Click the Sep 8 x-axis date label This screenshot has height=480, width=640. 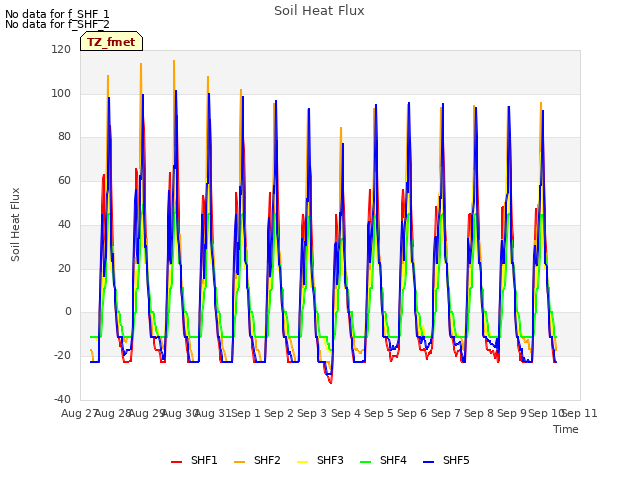tap(479, 413)
